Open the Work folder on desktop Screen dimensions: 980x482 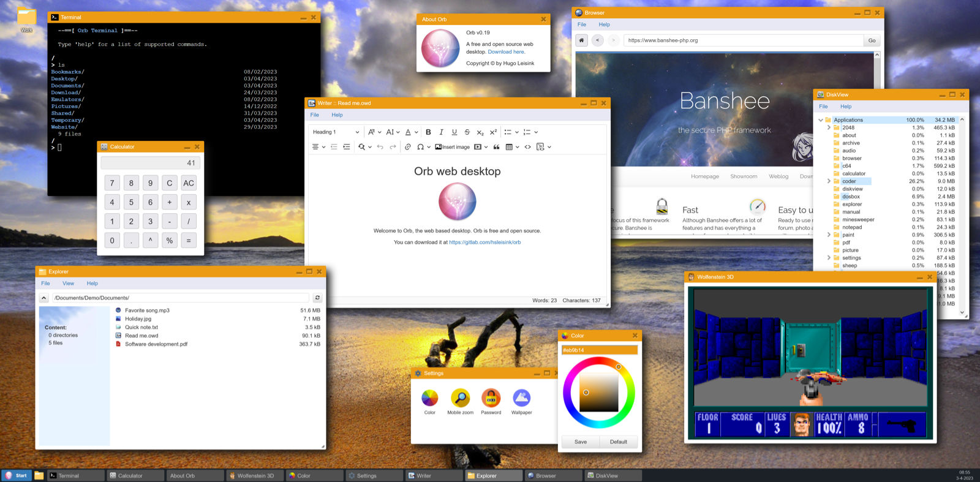[26, 20]
